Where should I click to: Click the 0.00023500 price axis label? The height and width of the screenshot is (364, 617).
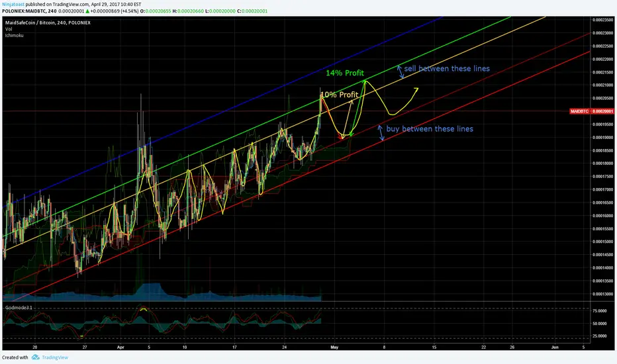point(604,20)
